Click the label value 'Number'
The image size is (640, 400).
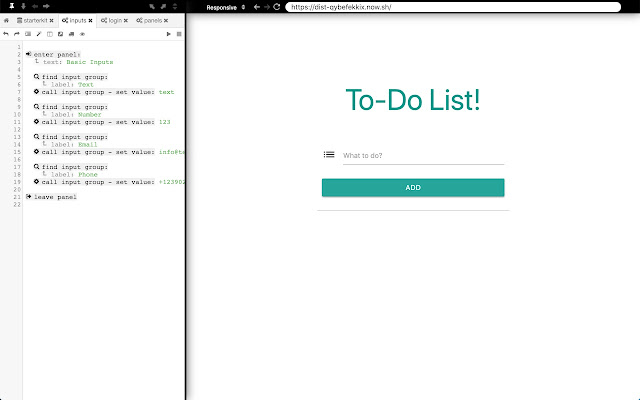89,115
